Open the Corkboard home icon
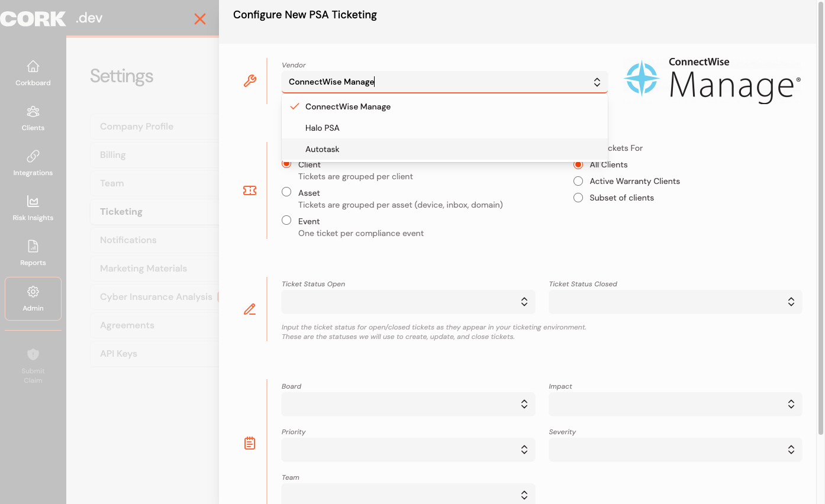Screen dimensions: 825x504 coord(33,66)
